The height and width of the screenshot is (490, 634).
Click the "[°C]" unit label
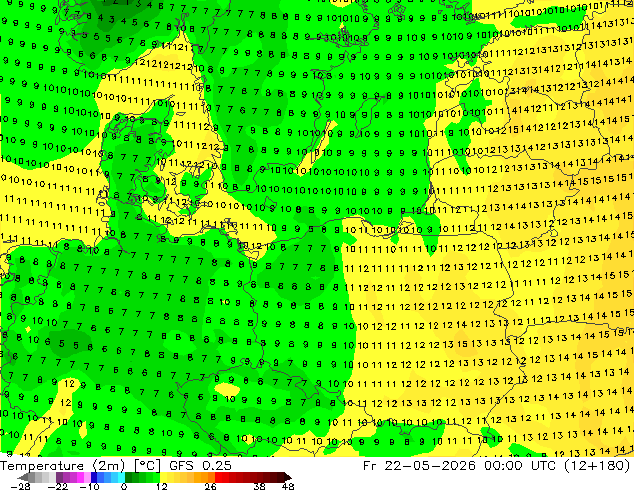point(147,466)
